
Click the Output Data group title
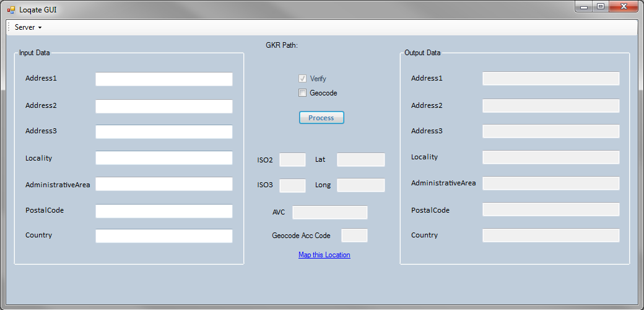422,53
